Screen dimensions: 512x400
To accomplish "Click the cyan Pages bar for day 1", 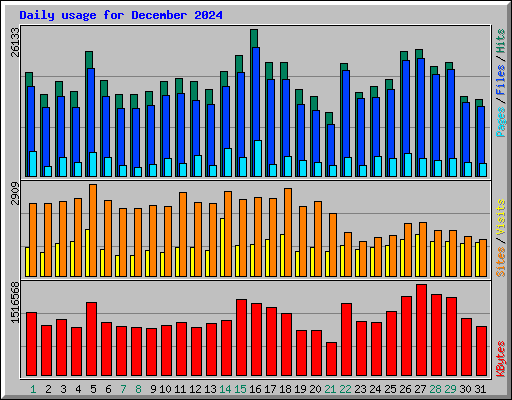I will click(33, 164).
